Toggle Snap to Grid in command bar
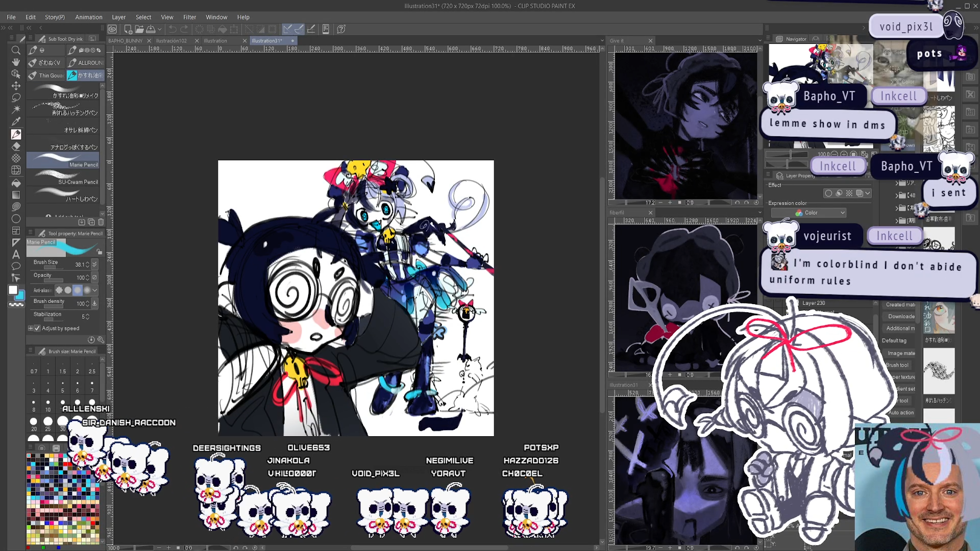The height and width of the screenshot is (551, 980). [x=311, y=29]
